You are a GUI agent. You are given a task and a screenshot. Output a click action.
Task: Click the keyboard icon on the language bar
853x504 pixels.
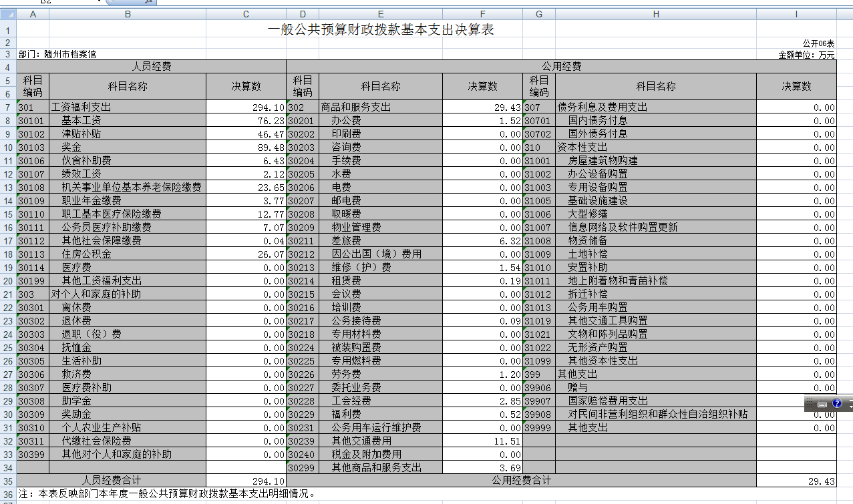(x=822, y=404)
